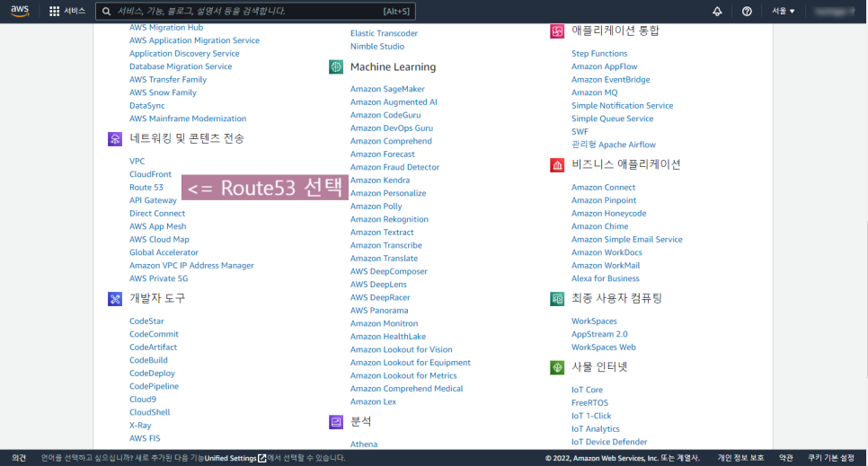Open AWS Application Migration Service

pos(194,40)
